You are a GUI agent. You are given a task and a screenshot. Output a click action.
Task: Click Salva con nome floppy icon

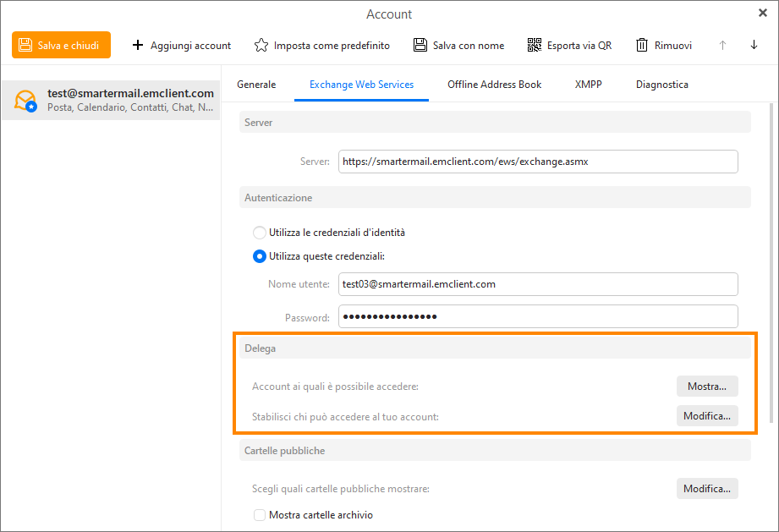click(x=420, y=45)
